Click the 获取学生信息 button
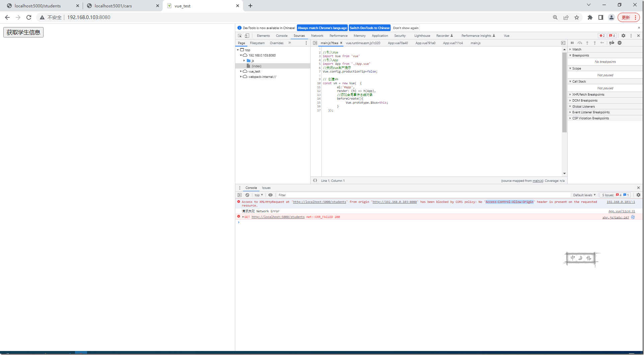This screenshot has height=355, width=644. point(23,32)
